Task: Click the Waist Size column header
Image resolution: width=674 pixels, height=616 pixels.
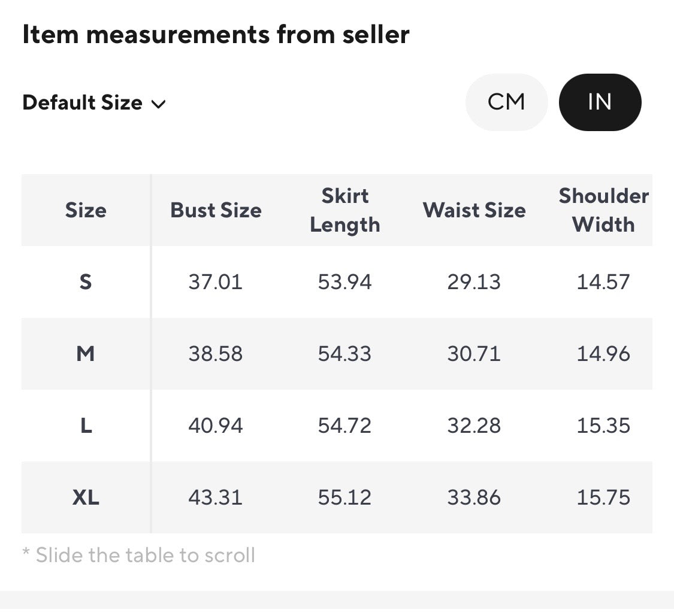Action: [474, 211]
